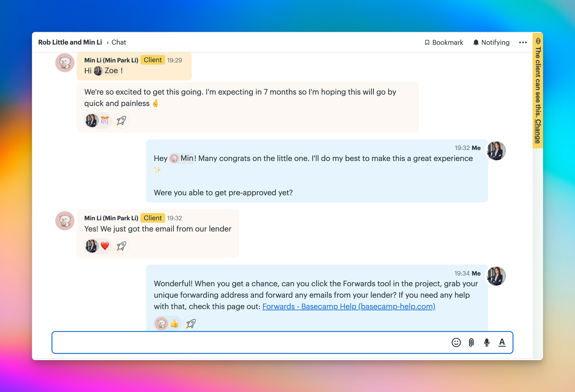Click Min Li avatar at 19:32 message

65,221
